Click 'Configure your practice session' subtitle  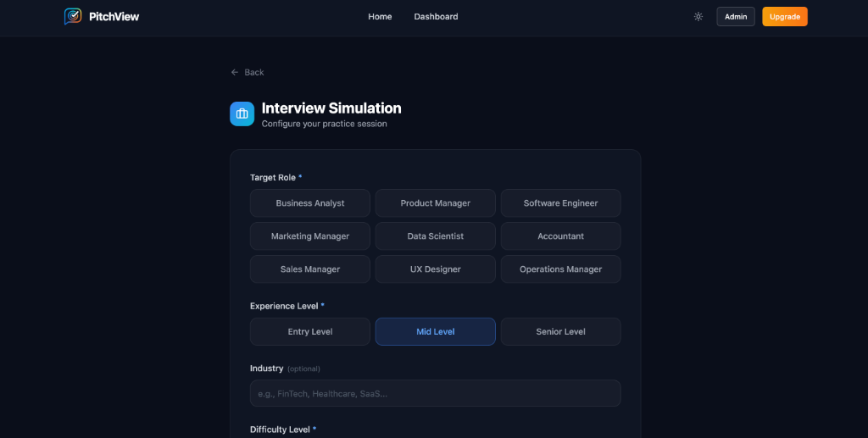tap(325, 124)
